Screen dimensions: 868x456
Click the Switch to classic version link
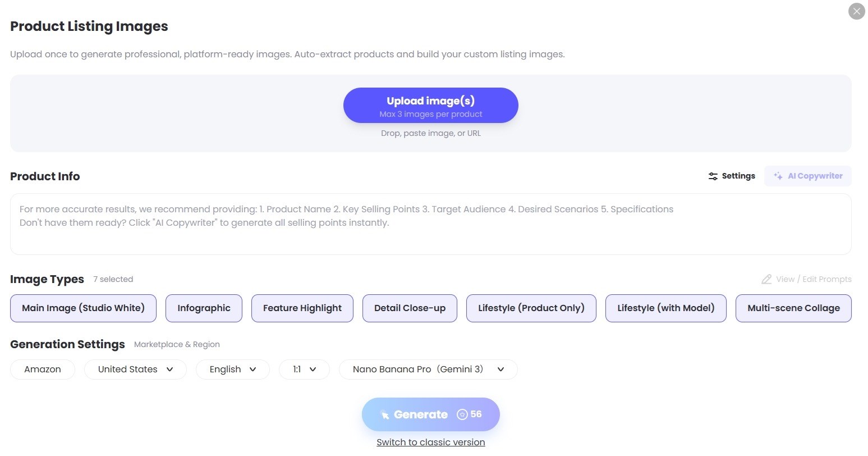pyautogui.click(x=430, y=443)
